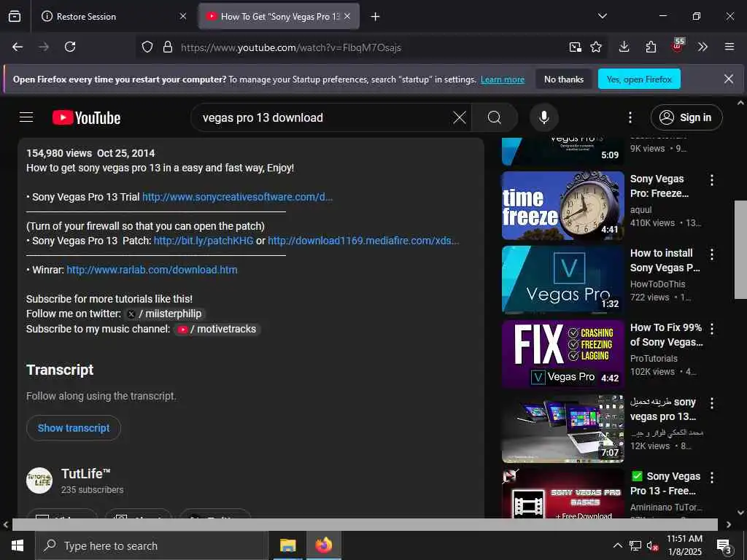Click the vertical page scrollbar thumb
This screenshot has height=560, width=747.
pos(740,249)
